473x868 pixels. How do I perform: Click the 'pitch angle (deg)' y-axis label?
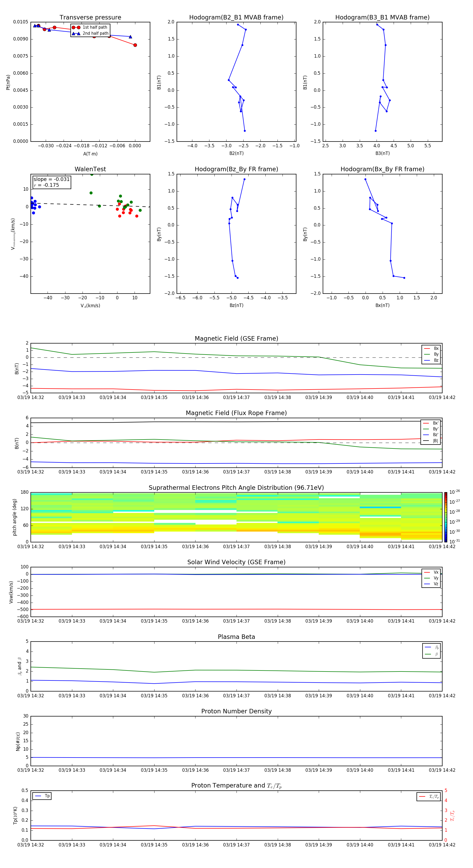pyautogui.click(x=14, y=517)
